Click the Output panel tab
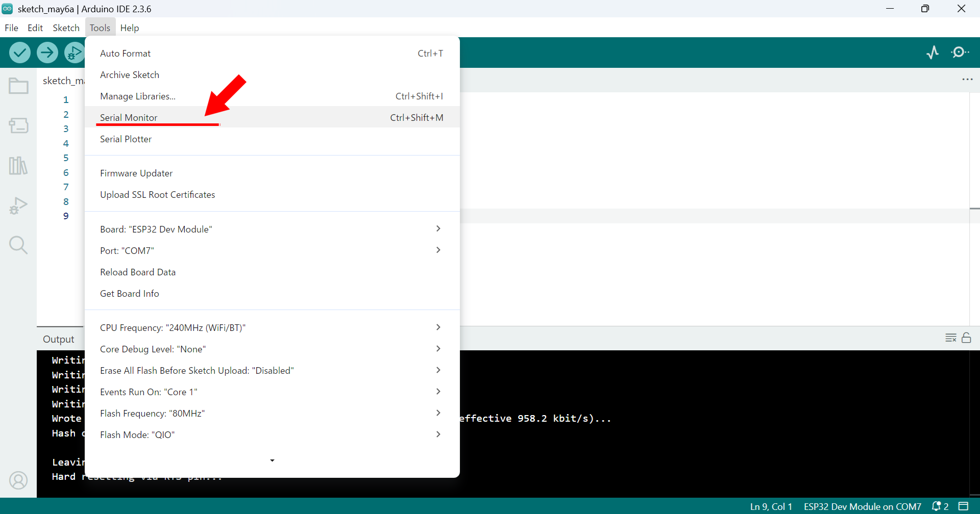 pos(59,339)
